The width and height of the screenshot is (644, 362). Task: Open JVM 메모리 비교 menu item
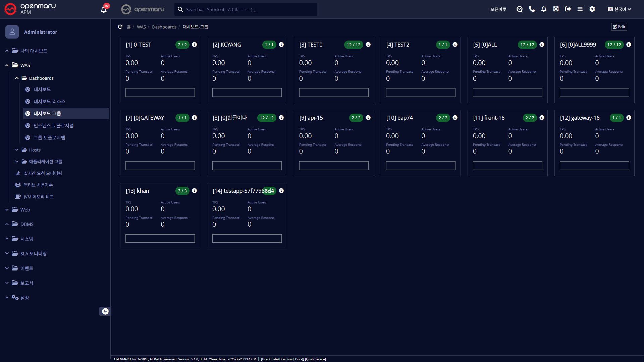click(x=39, y=197)
